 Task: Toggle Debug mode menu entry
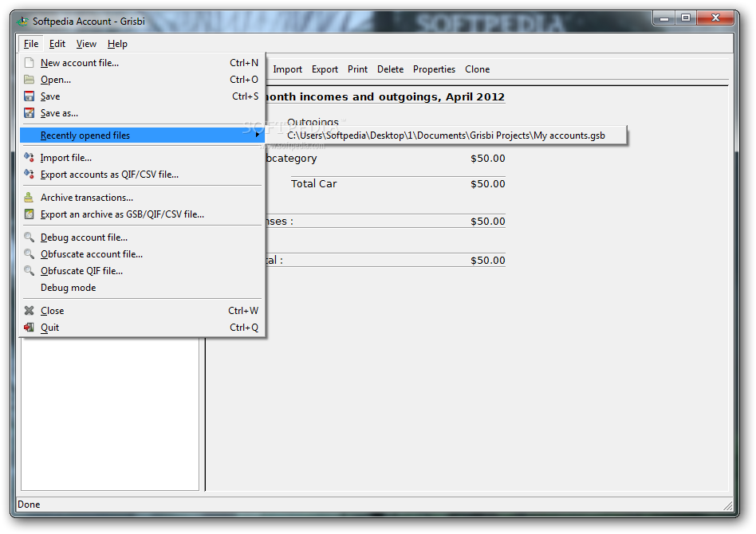pyautogui.click(x=142, y=288)
